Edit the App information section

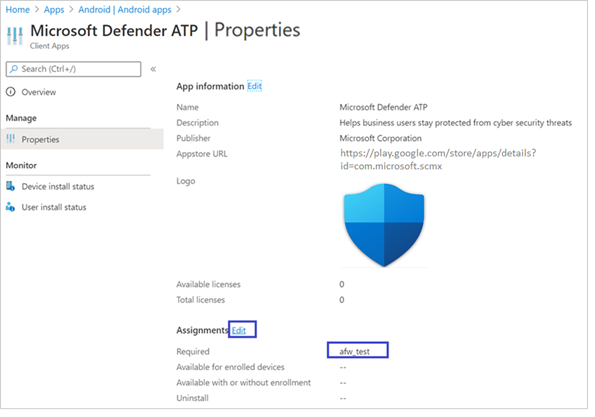(254, 86)
